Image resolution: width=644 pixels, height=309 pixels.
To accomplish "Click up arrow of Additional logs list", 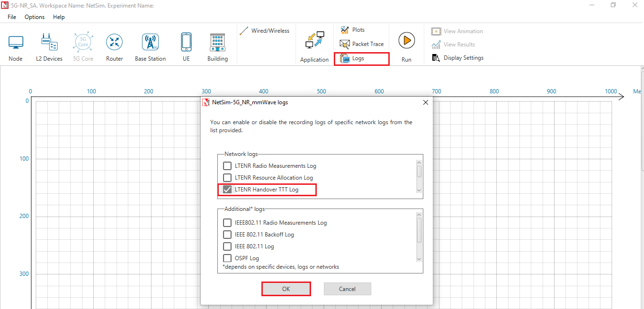I will (419, 215).
